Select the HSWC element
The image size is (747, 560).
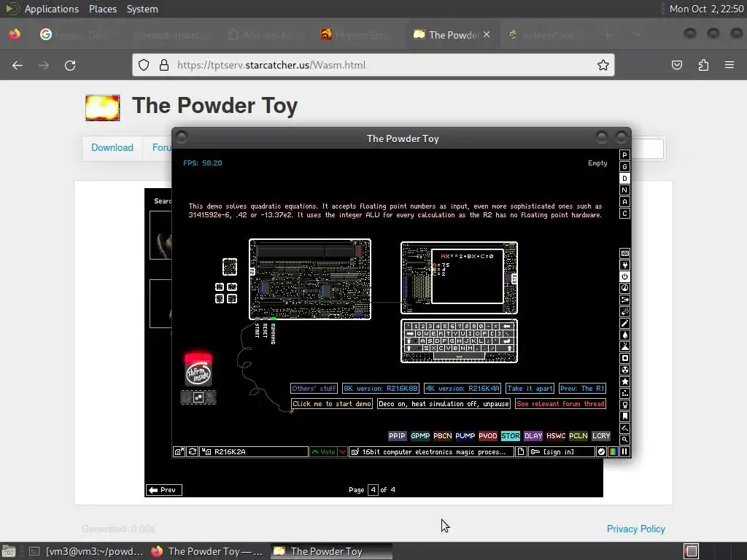coord(556,436)
